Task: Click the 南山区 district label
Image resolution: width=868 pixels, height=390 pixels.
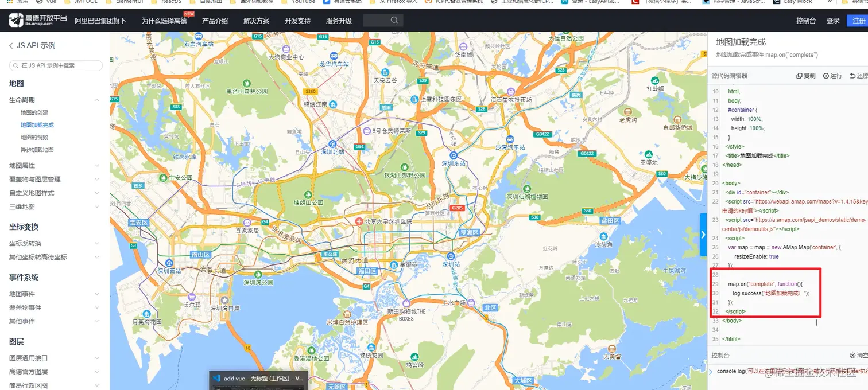Action: (200, 254)
